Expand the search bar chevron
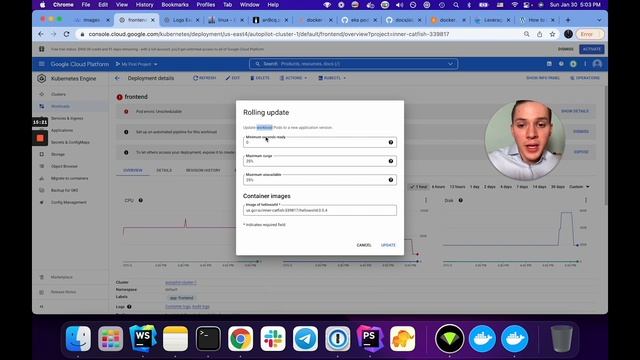 tap(450, 64)
